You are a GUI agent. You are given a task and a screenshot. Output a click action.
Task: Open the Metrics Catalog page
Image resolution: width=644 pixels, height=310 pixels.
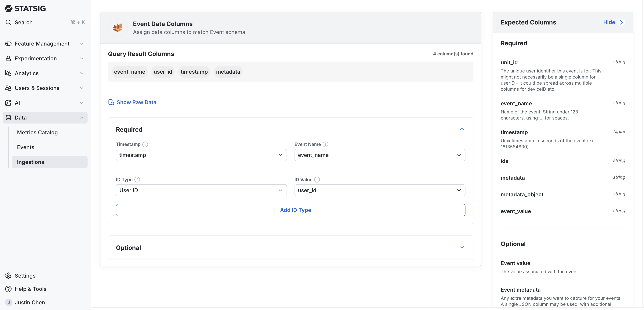click(x=38, y=132)
